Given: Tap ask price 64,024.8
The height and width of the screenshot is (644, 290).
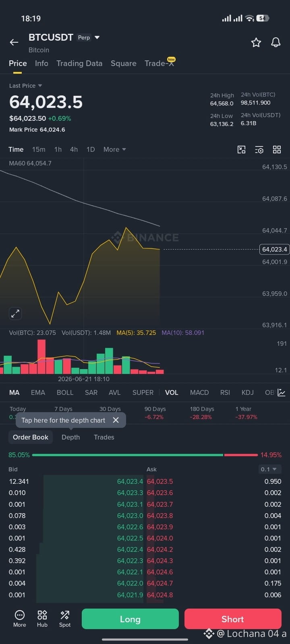Looking at the screenshot, I should point(160,595).
